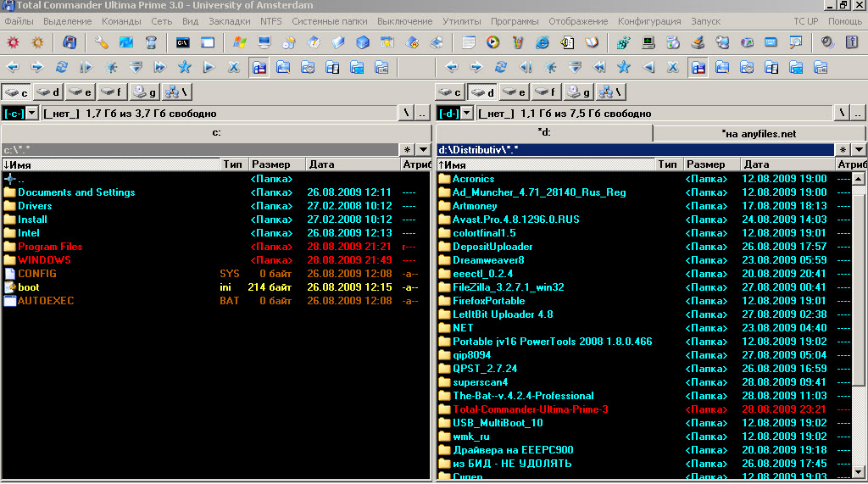
Task: Click the star favorites icon in left navigation bar
Action: pos(185,68)
